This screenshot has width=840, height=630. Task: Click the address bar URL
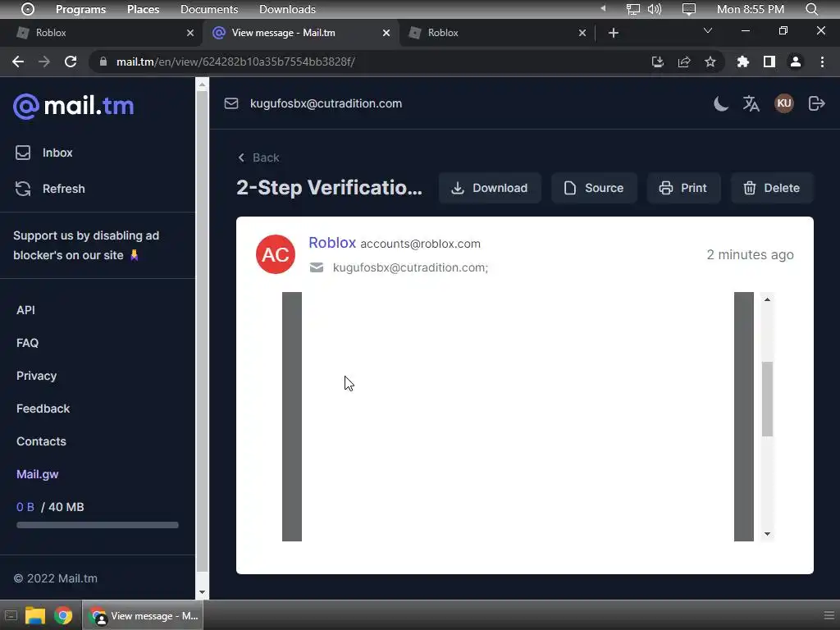(235, 62)
